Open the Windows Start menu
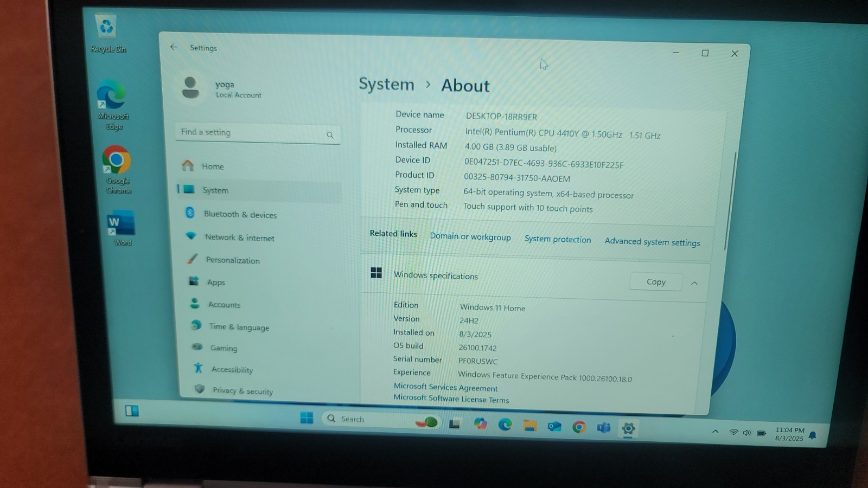Screen dimensions: 868x488 coord(307,418)
